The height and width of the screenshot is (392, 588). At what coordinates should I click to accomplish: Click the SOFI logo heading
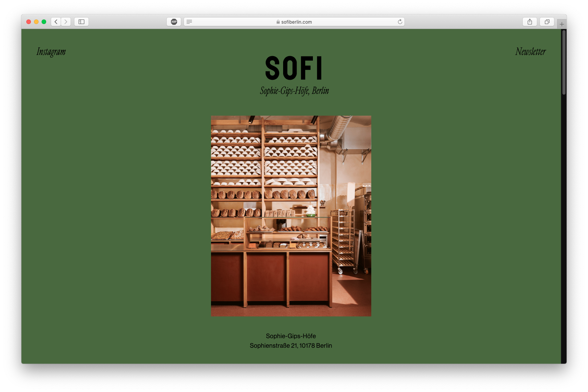pyautogui.click(x=294, y=68)
